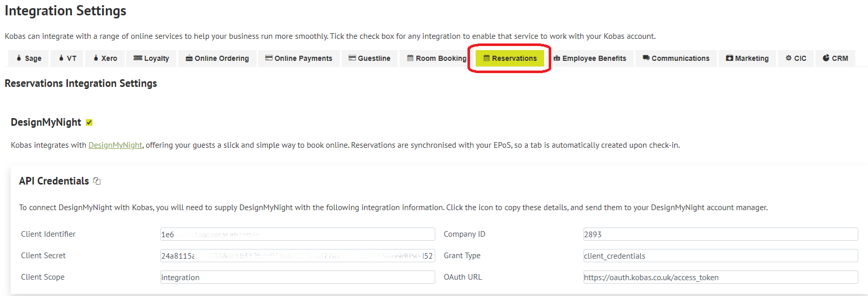
Task: Follow the DesignMyNight hyperlink
Action: pyautogui.click(x=115, y=145)
